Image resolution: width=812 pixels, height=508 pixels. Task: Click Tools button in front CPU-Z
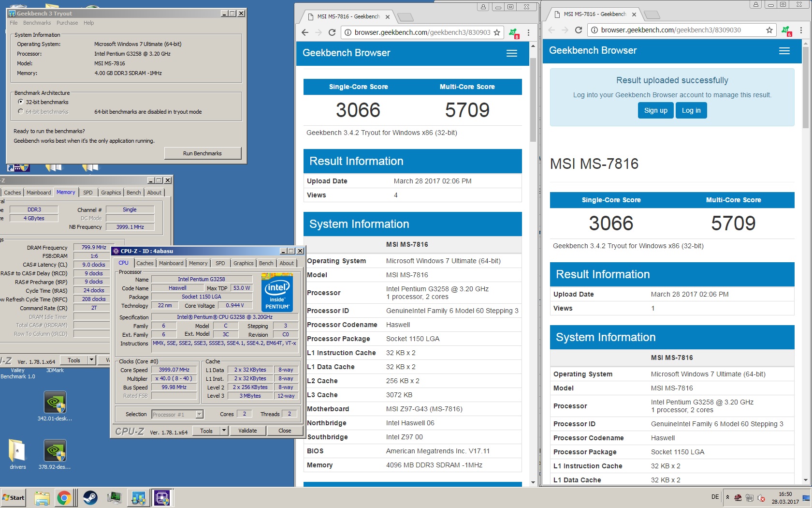pos(206,431)
